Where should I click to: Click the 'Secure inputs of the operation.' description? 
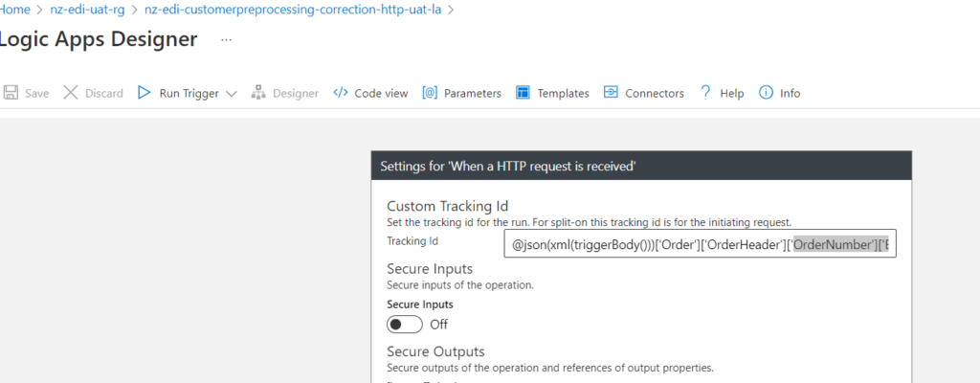pyautogui.click(x=460, y=285)
